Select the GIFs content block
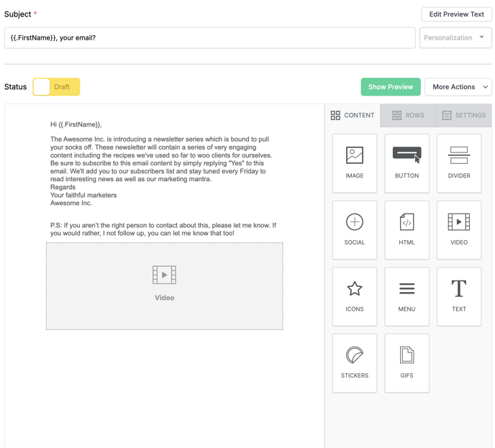495x448 pixels. [407, 363]
